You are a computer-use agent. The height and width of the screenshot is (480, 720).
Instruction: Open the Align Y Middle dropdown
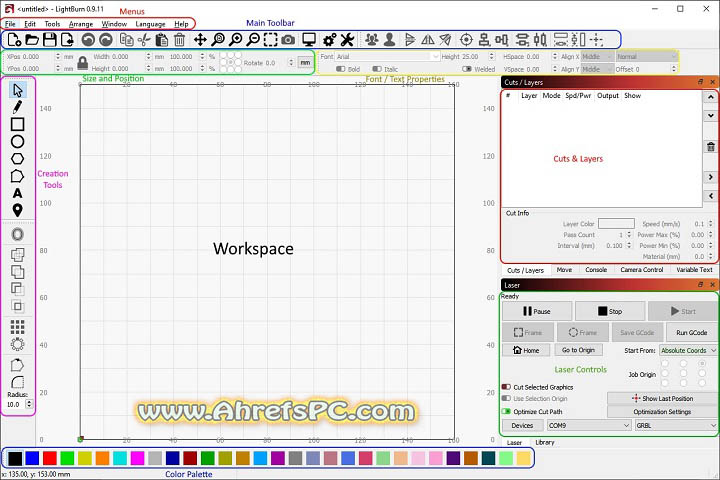597,69
